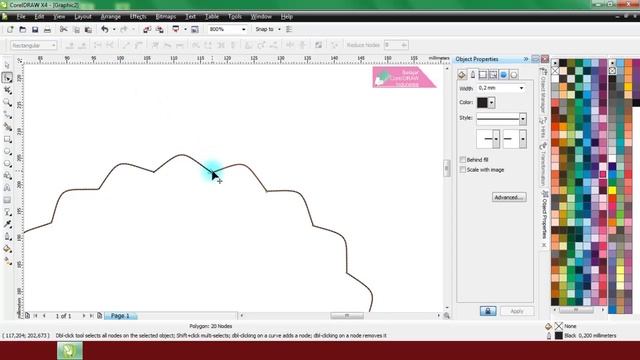640x360 pixels.
Task: Enable the Scale with image checkbox
Action: [463, 169]
